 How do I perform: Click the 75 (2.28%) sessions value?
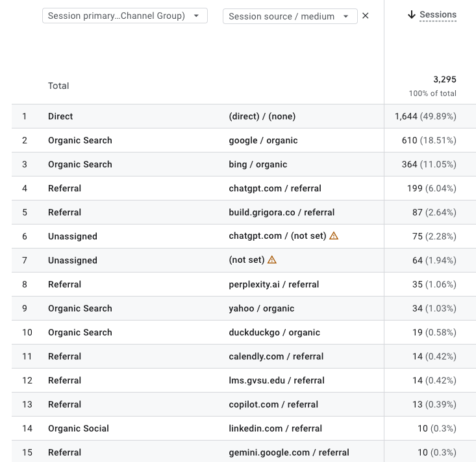point(434,236)
